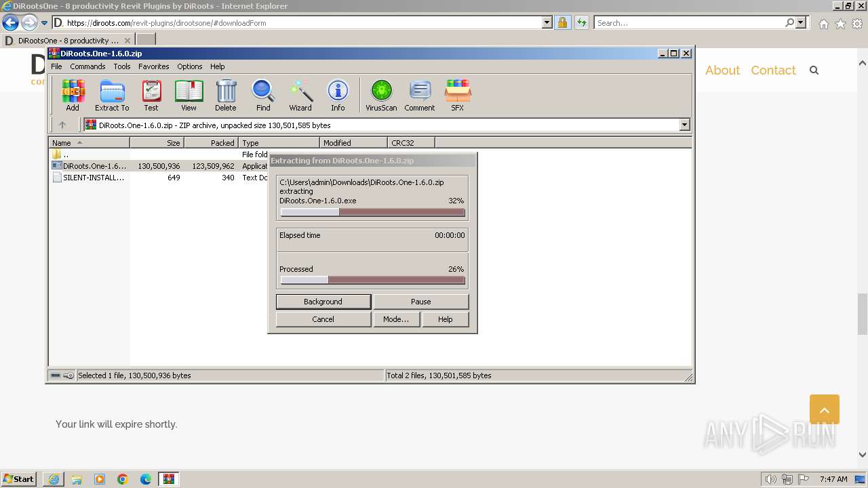Send extraction to Background

coord(323,302)
